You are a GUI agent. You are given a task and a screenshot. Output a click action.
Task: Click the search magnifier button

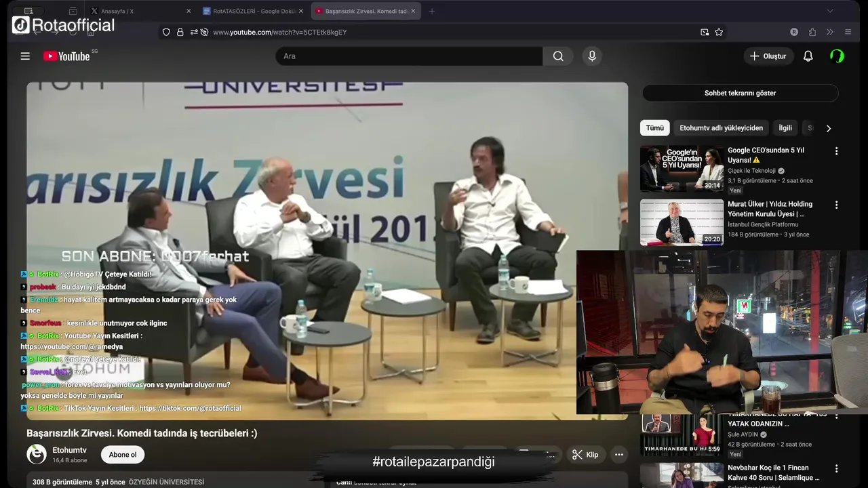pos(558,56)
